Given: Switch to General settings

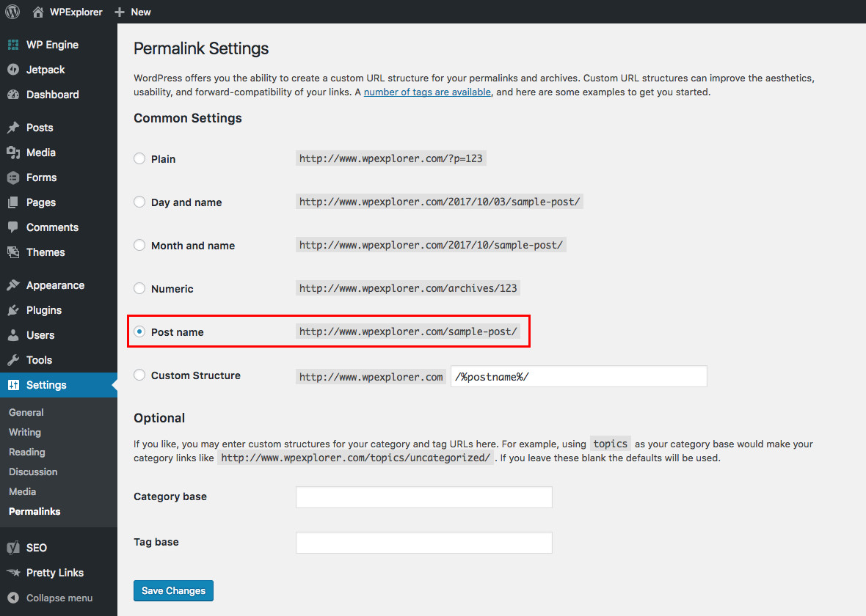Looking at the screenshot, I should pos(26,412).
